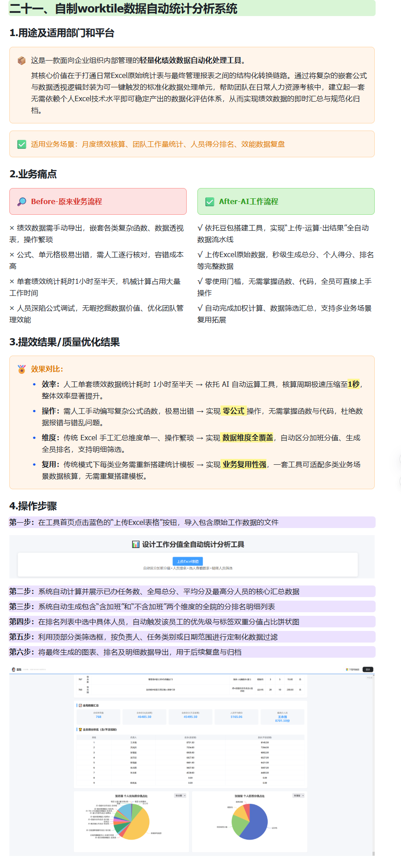Image resolution: width=401 pixels, height=868 pixels.
Task: Click the green checkmark icon beside 适用业务场景
Action: click(21, 144)
